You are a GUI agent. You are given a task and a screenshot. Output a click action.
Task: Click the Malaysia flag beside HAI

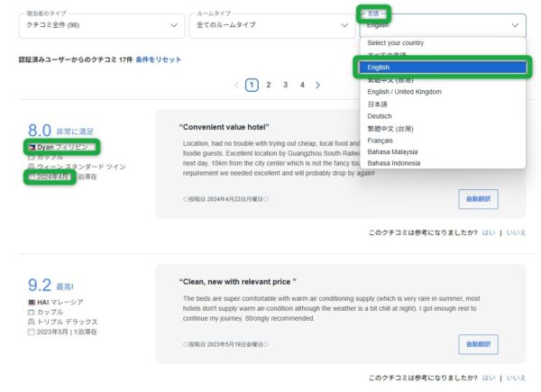[32, 302]
